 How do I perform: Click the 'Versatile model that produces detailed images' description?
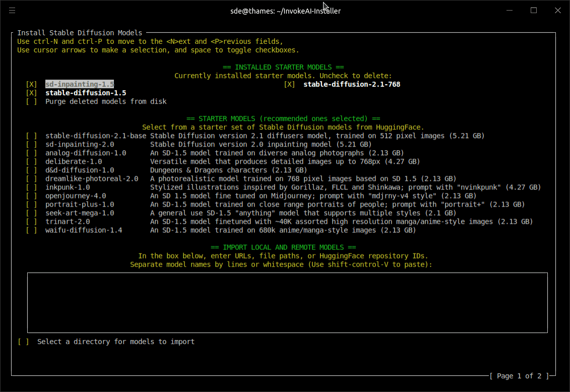tap(285, 162)
